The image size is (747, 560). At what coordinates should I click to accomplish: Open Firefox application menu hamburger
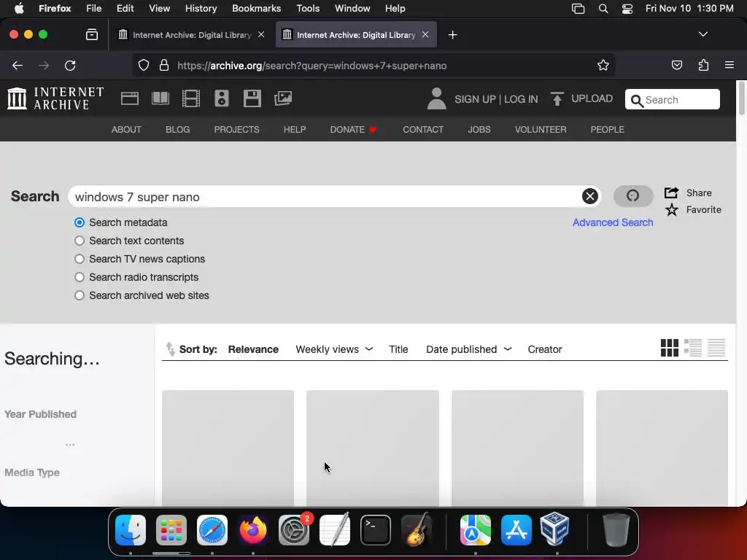point(729,65)
